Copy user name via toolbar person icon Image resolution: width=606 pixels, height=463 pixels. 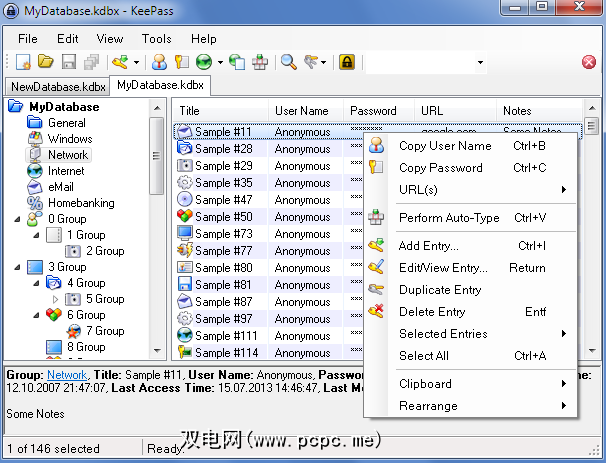[x=159, y=62]
